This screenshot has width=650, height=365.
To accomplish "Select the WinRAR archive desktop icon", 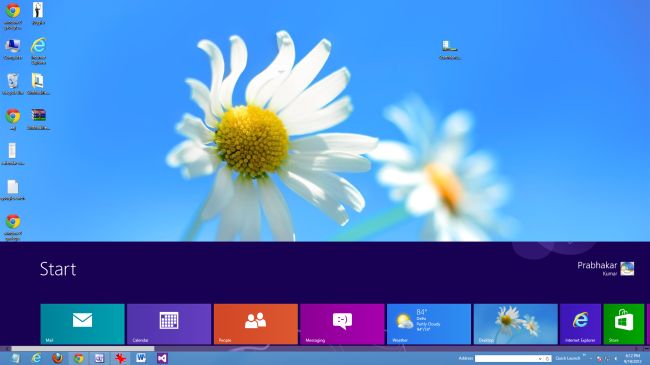I will 39,119.
